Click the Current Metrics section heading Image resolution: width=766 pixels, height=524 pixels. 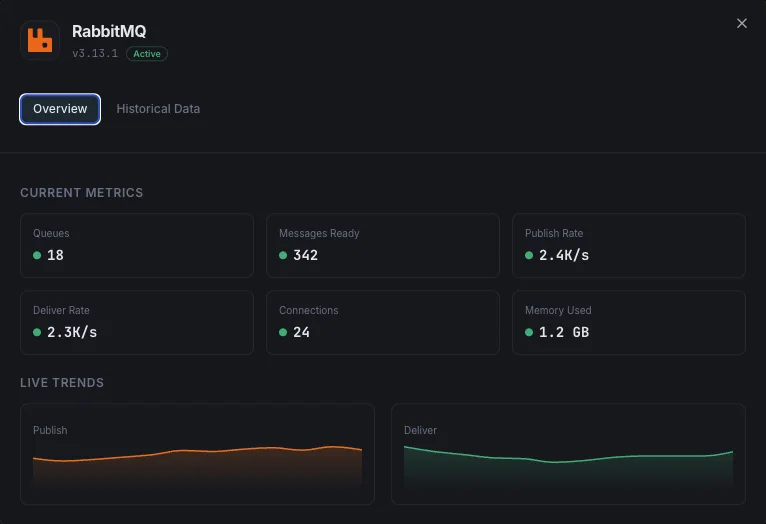coord(82,192)
